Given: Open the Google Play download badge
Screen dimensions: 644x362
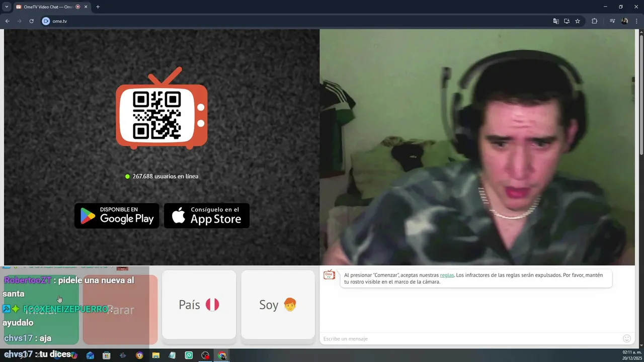Looking at the screenshot, I should point(117,216).
